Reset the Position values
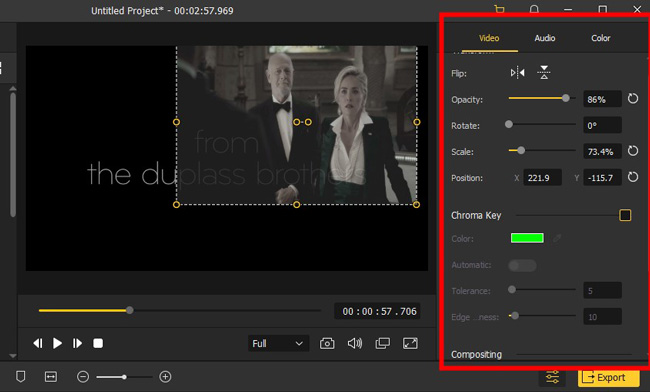 pos(633,177)
